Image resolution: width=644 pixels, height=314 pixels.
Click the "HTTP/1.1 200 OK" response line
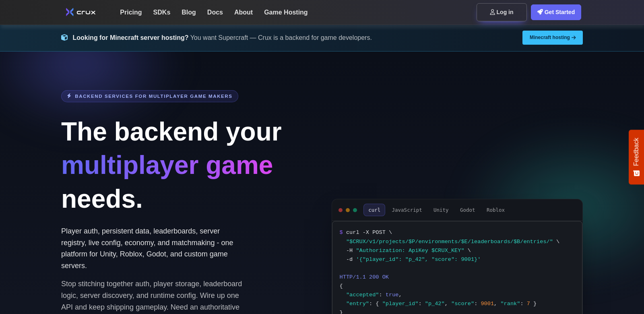pos(364,277)
